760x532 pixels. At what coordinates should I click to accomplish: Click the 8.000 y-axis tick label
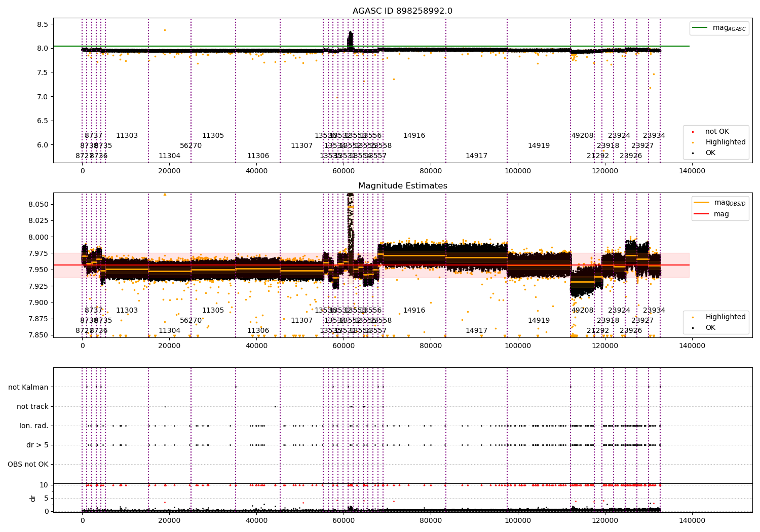click(x=39, y=237)
